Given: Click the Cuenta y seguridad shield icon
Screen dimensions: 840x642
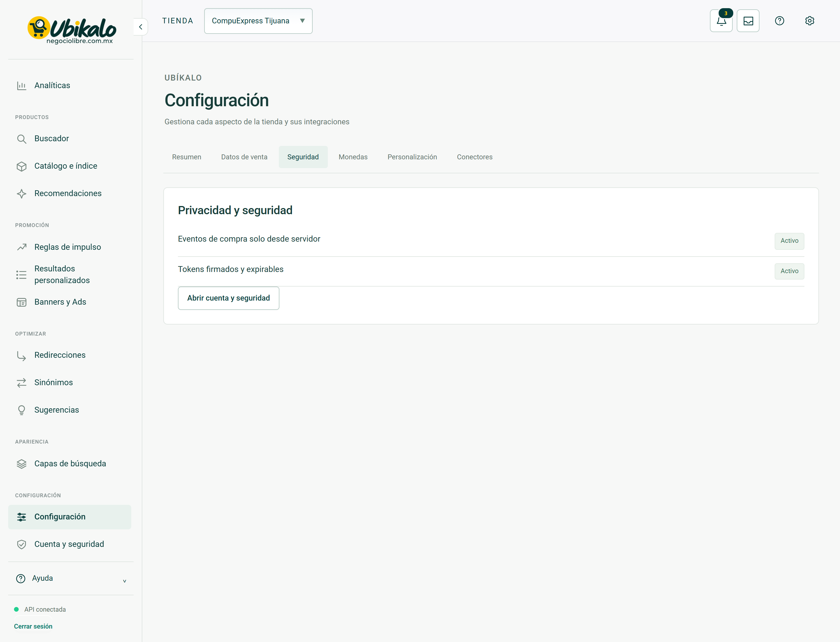Looking at the screenshot, I should [x=21, y=545].
